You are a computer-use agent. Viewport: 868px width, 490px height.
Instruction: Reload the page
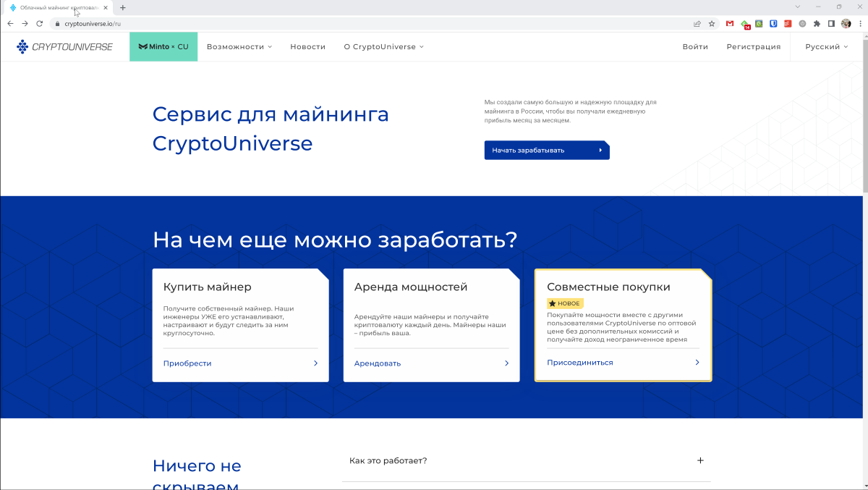40,23
